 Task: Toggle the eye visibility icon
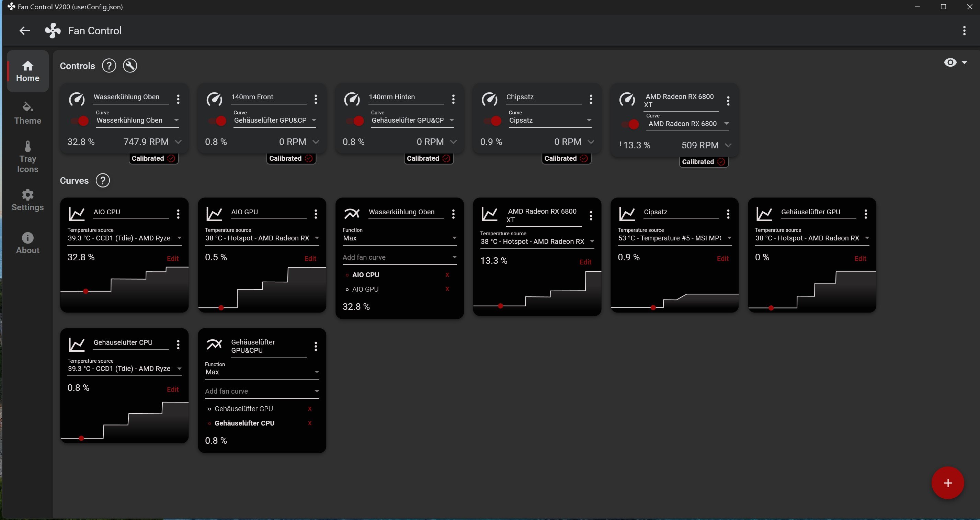pos(950,63)
